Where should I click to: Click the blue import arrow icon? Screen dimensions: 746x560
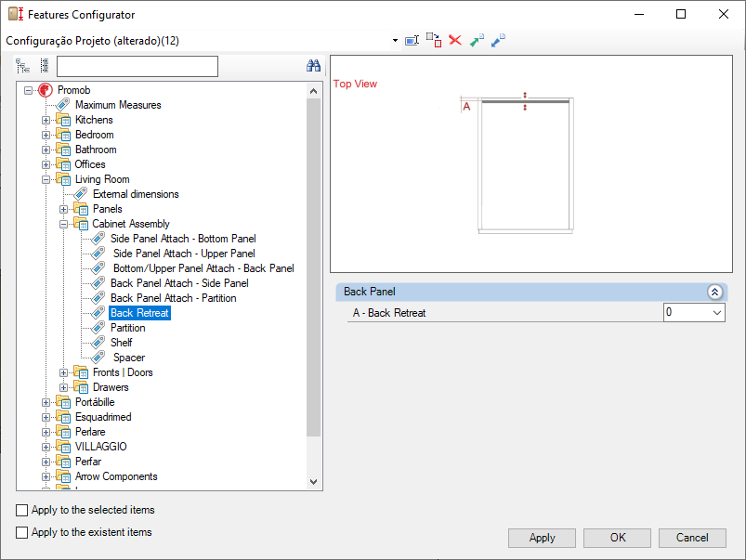pos(498,41)
